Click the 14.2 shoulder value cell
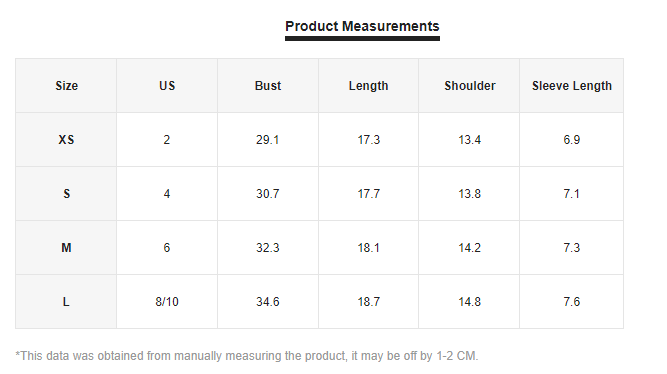This screenshot has width=667, height=374. point(469,248)
